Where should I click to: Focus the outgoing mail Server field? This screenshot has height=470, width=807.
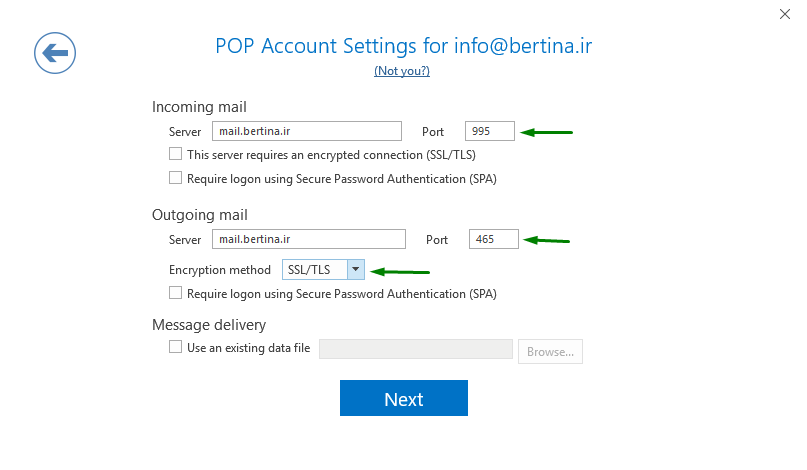[309, 239]
